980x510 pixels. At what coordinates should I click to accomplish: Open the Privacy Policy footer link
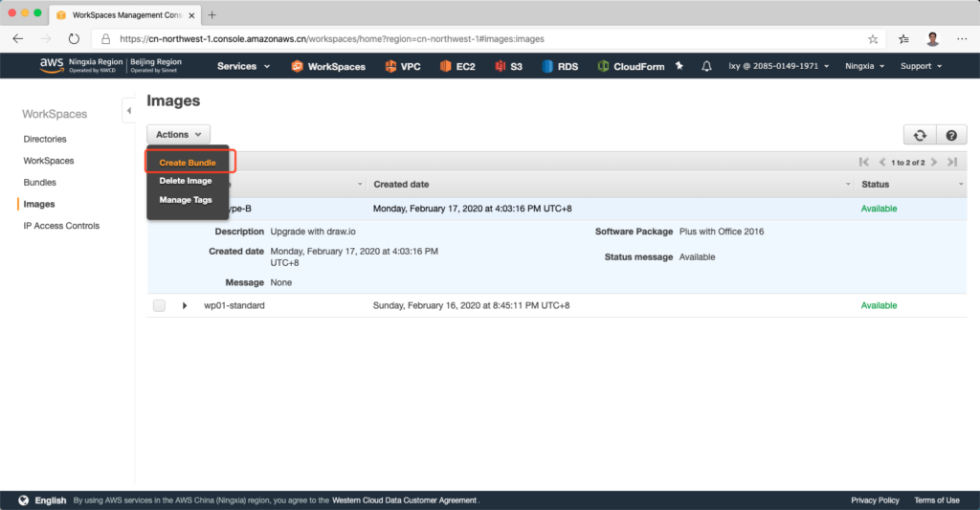pyautogui.click(x=875, y=500)
